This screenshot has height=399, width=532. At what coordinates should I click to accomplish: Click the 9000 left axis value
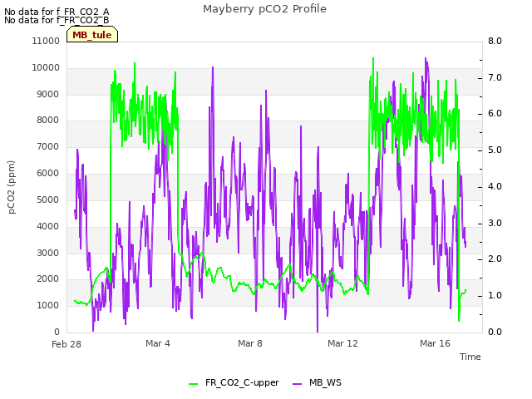48,94
